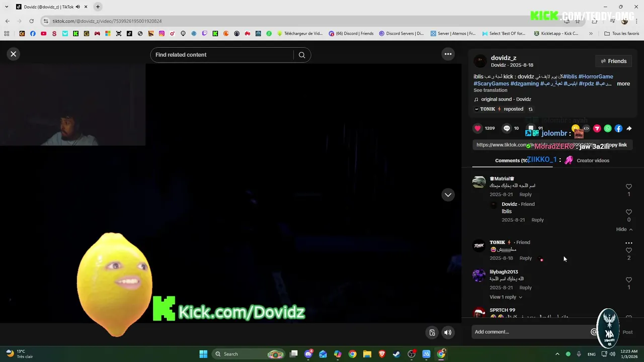Select the Comments tab
644x362 pixels.
[x=511, y=160]
